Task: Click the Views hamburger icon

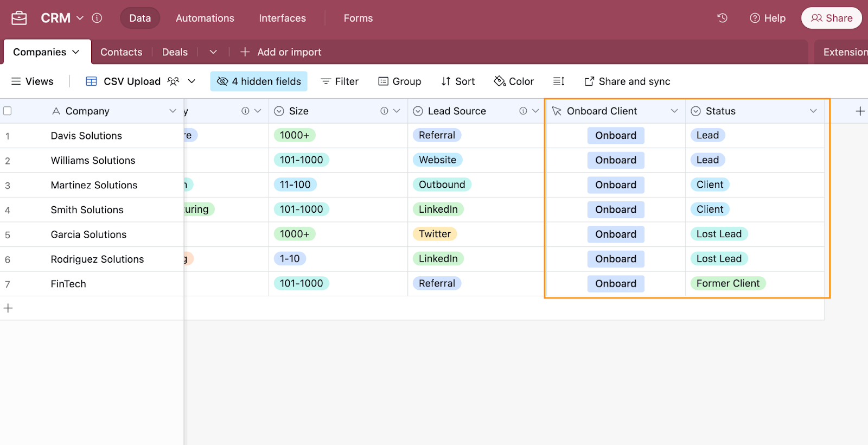Action: coord(16,81)
